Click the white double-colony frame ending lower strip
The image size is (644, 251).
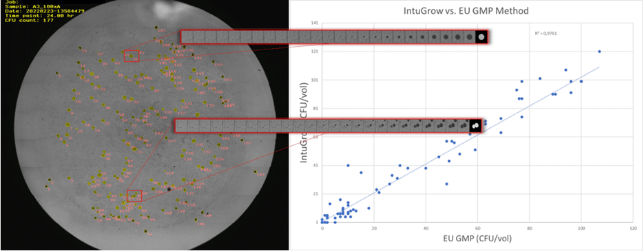click(x=476, y=126)
